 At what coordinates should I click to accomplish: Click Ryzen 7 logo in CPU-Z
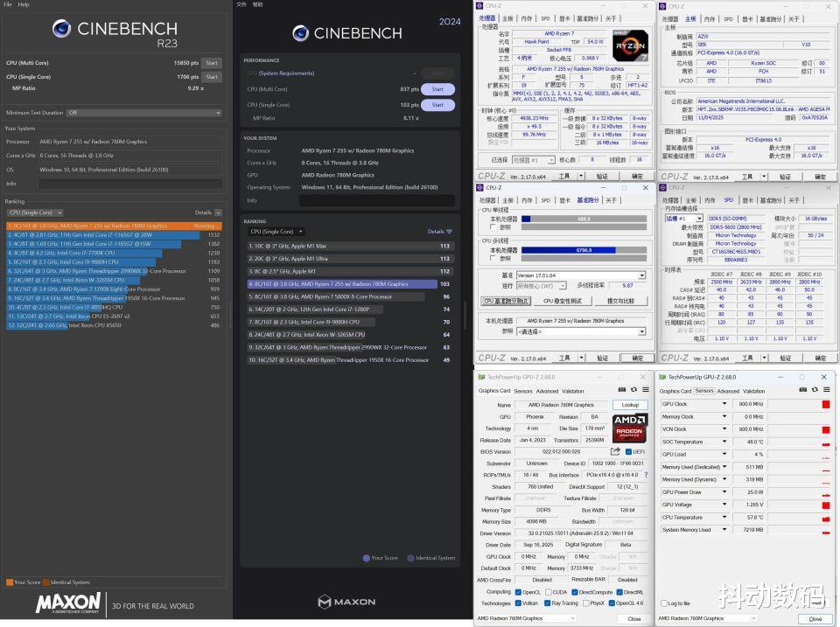(630, 46)
